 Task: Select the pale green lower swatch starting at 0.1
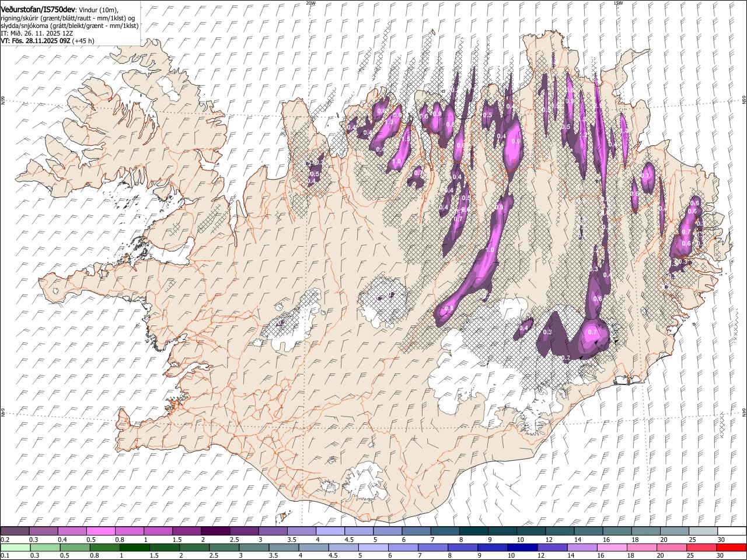[15, 547]
